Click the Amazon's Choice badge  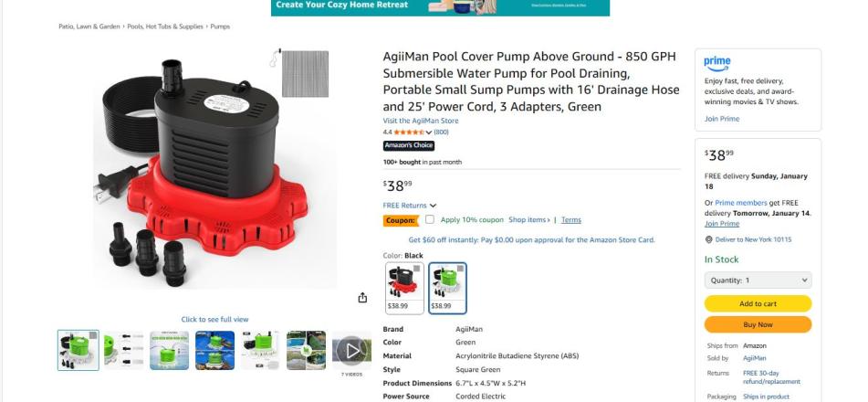tap(409, 145)
